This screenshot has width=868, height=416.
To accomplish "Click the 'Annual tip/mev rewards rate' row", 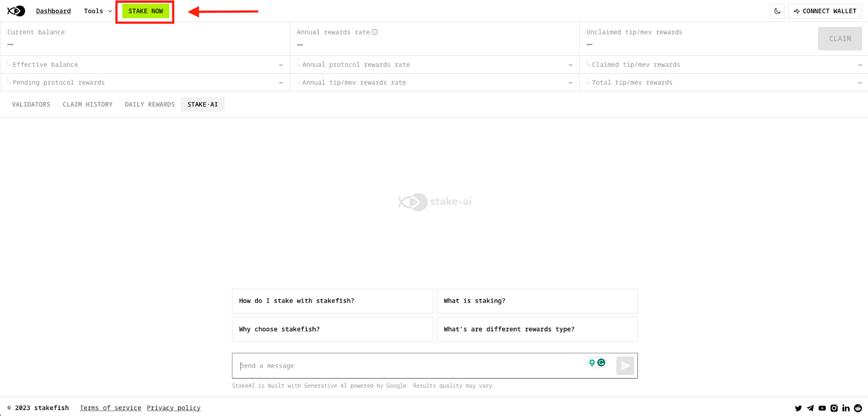I will click(435, 82).
